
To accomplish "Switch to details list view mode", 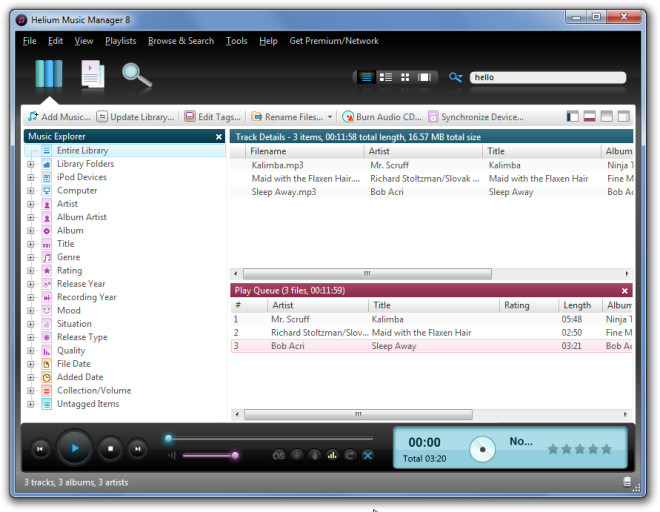I will pyautogui.click(x=366, y=77).
